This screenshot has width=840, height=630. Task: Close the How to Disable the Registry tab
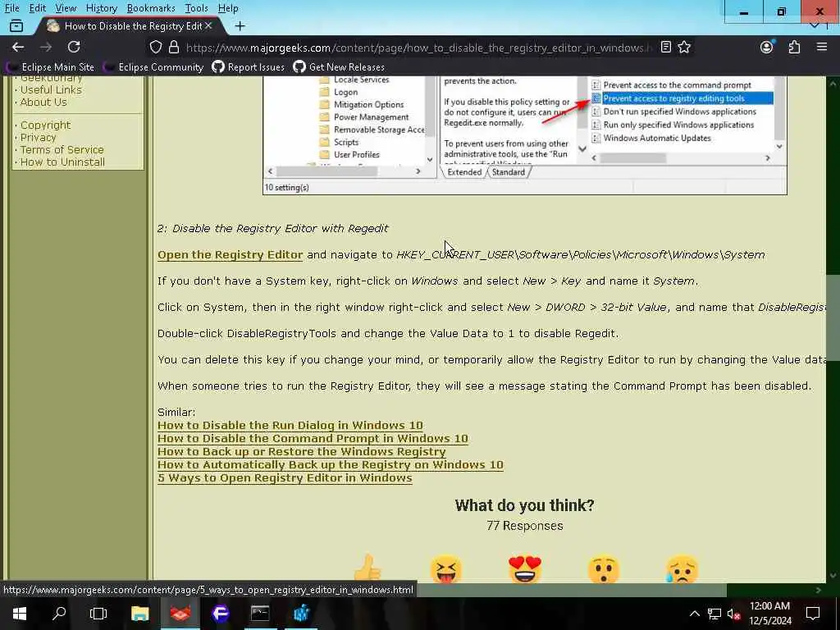click(x=208, y=25)
